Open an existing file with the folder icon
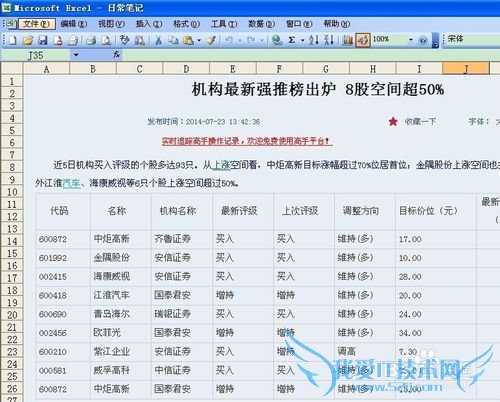 (x=28, y=40)
